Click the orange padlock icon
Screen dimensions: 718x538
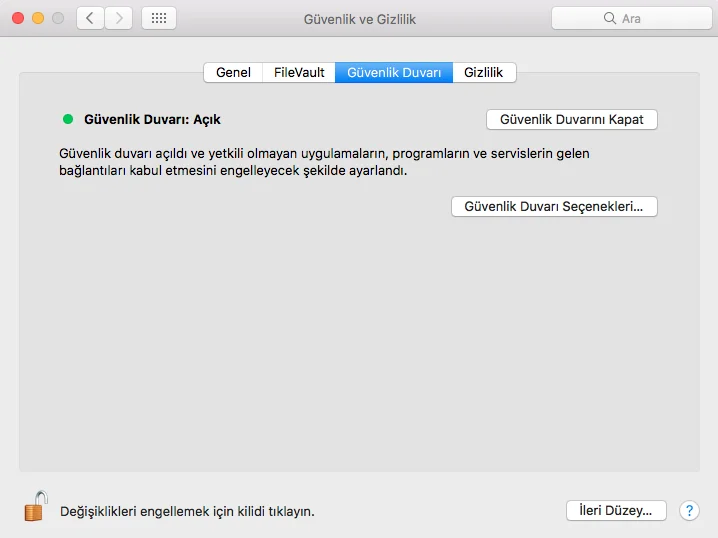coord(35,507)
